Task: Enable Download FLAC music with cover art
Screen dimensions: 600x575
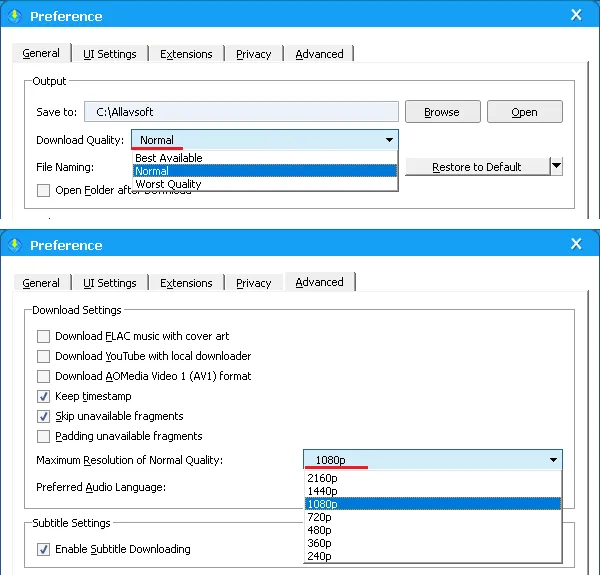Action: tap(43, 336)
